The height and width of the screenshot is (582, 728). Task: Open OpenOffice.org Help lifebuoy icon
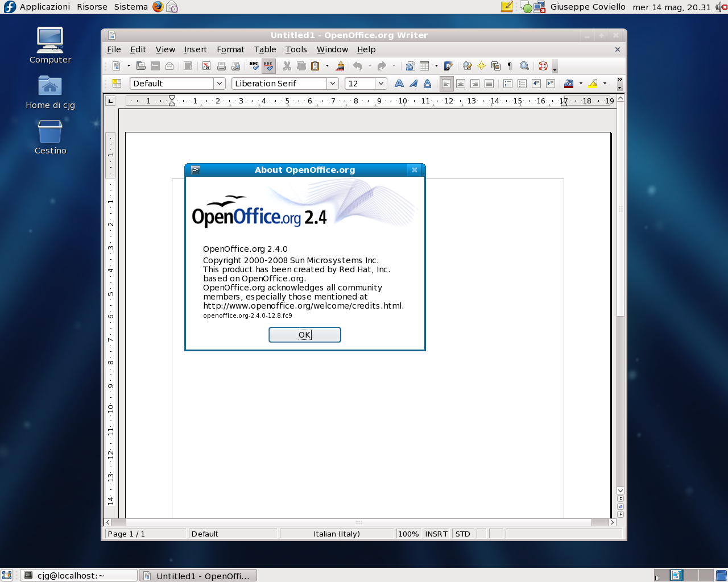click(543, 66)
